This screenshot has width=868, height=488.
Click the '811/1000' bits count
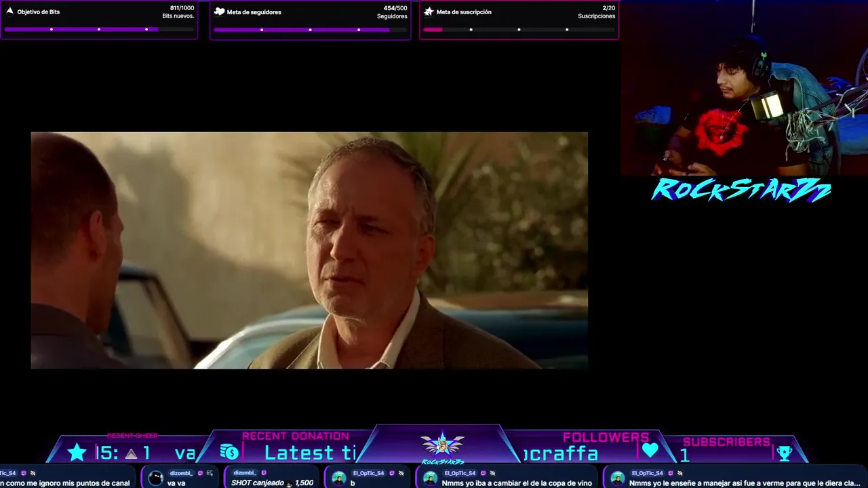[x=182, y=8]
